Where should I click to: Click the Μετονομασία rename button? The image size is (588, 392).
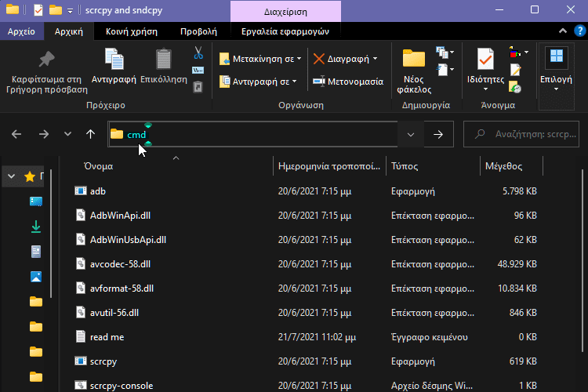pyautogui.click(x=347, y=82)
